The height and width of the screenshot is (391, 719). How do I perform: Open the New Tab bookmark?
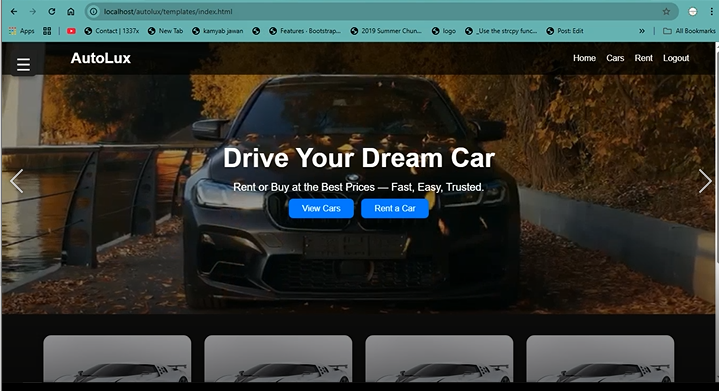click(165, 31)
